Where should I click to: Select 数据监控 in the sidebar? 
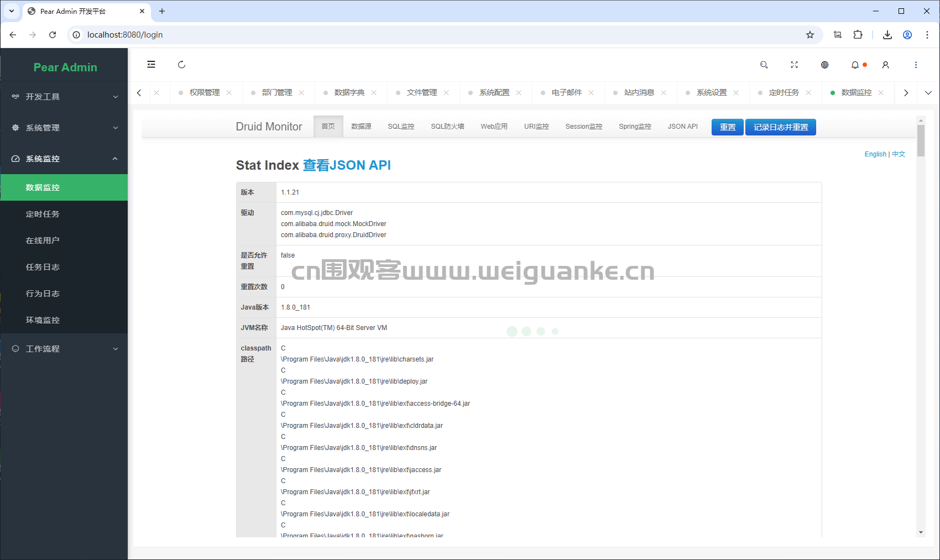click(64, 187)
